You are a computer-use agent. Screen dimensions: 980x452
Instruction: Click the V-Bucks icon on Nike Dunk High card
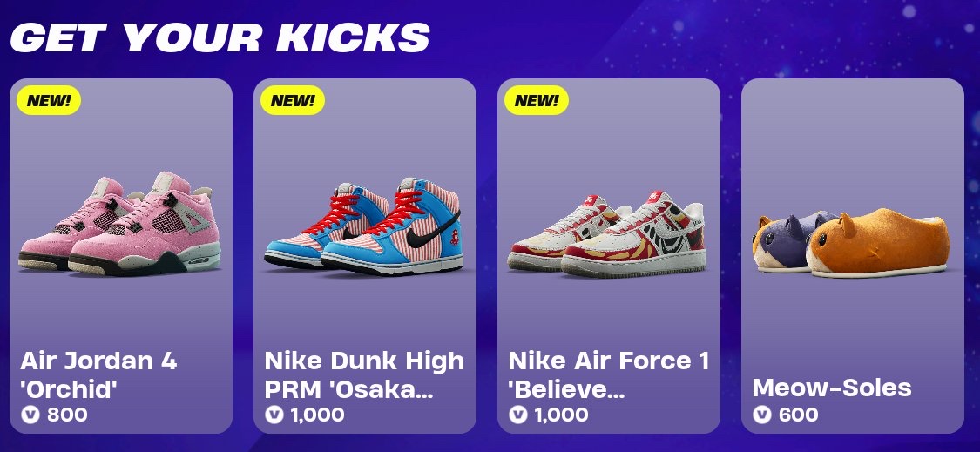tap(274, 414)
